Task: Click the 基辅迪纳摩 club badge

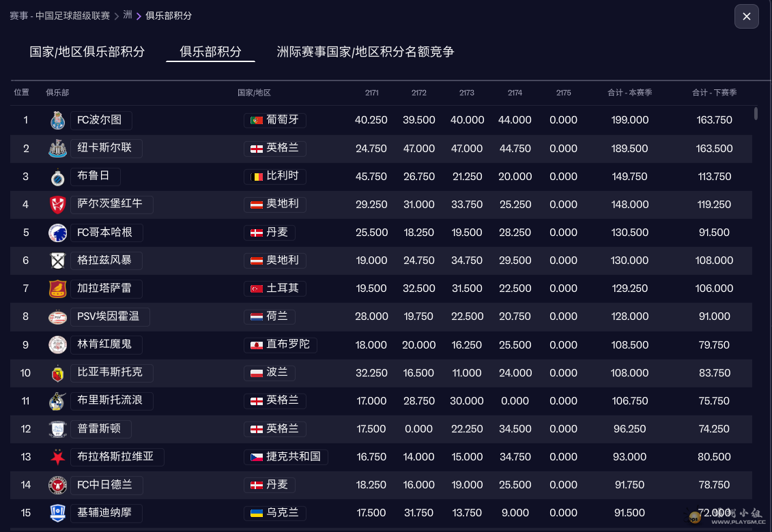Action: 57,513
